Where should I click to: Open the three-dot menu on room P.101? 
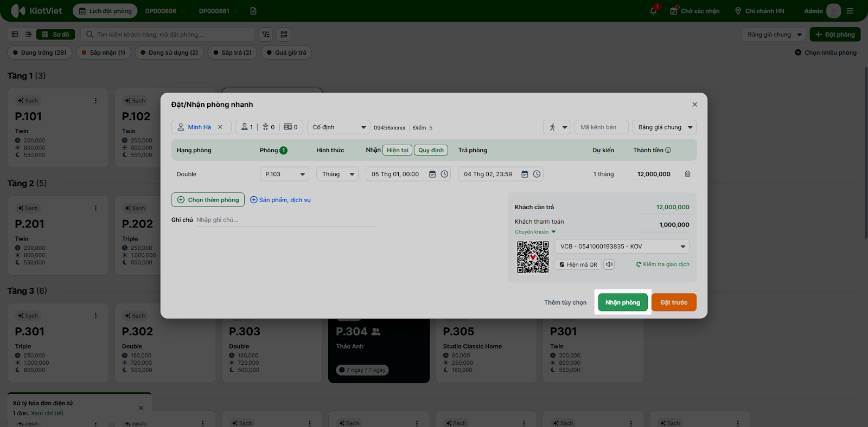pyautogui.click(x=95, y=101)
